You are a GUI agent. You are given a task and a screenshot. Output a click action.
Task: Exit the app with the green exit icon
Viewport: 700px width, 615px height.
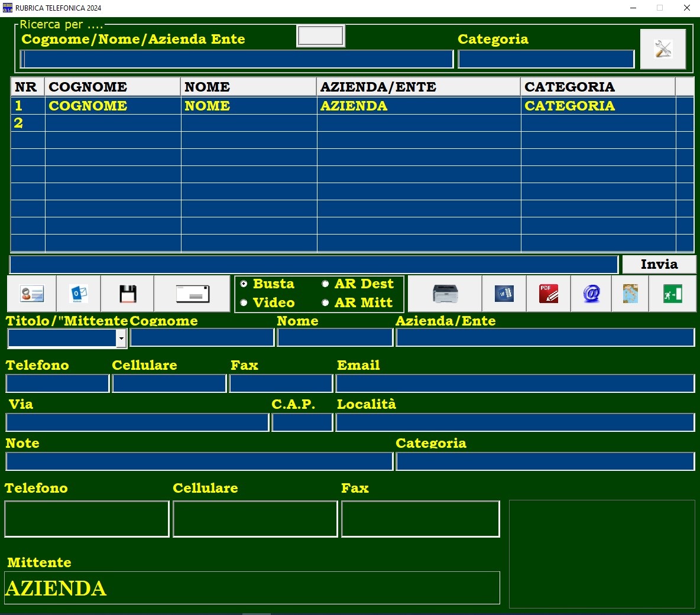point(672,294)
